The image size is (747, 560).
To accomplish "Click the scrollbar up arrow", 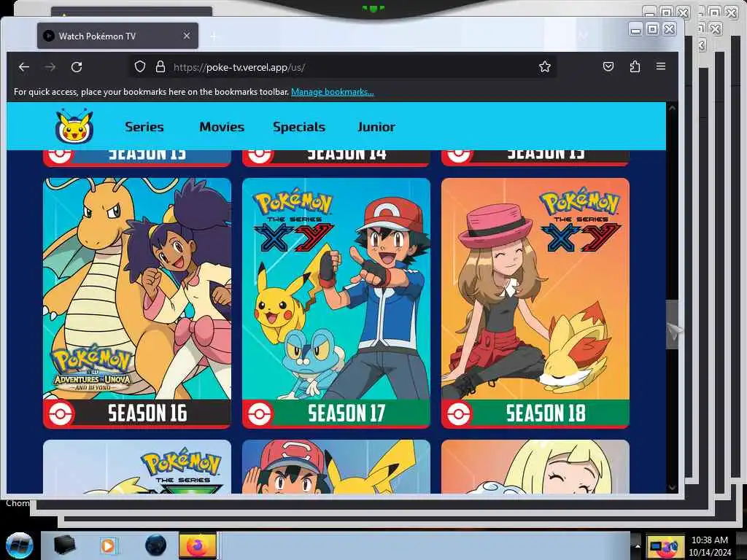I will 672,109.
